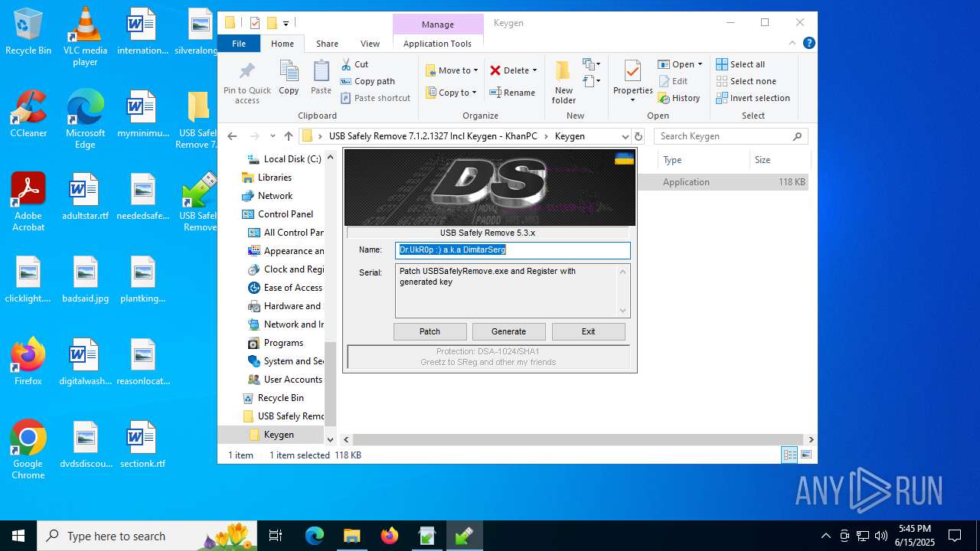Viewport: 980px width, 551px height.
Task: Switch to the Share ribbon tab
Action: [x=327, y=44]
